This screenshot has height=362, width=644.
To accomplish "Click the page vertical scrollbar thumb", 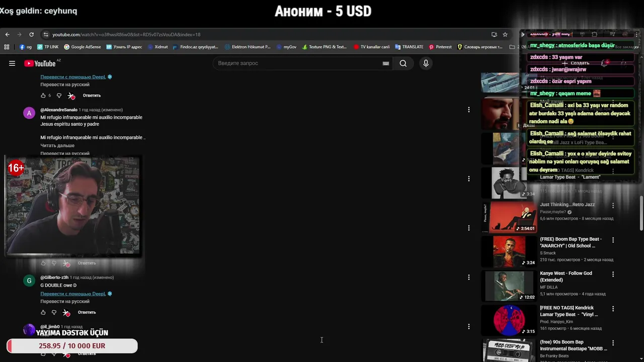I will pyautogui.click(x=641, y=213).
